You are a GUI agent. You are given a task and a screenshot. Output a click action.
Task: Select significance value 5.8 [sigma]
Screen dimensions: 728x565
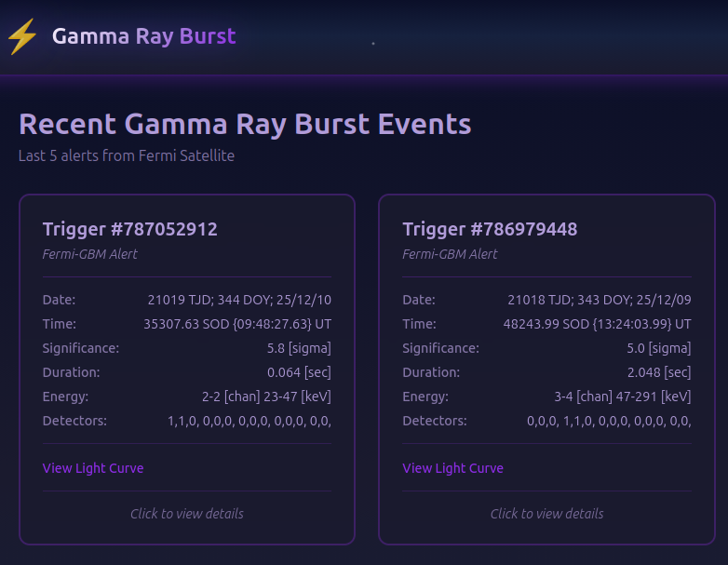click(299, 348)
